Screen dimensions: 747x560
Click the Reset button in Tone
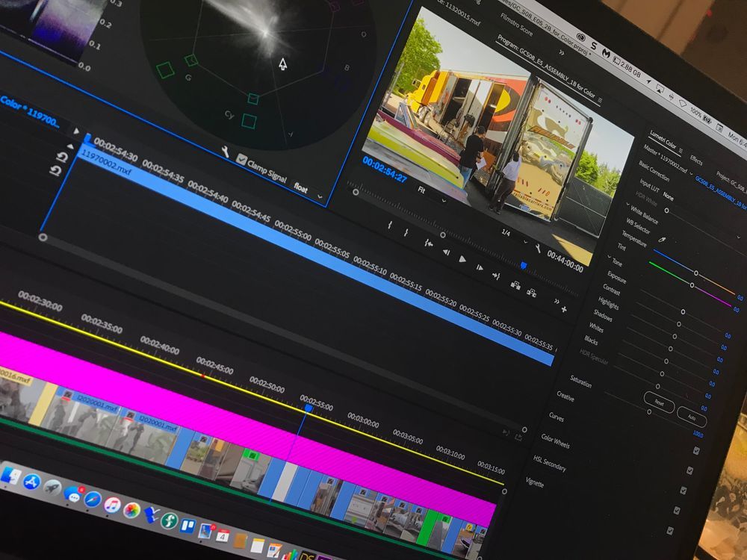[x=659, y=402]
